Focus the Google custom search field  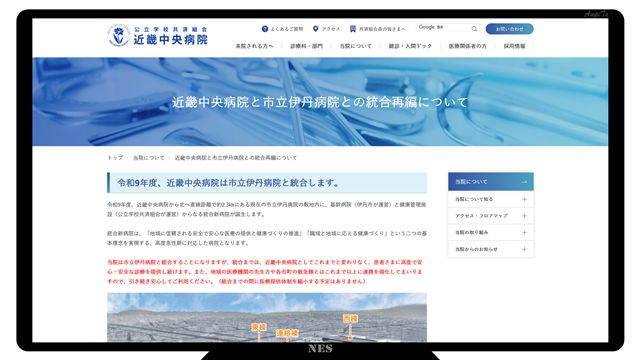tap(443, 28)
